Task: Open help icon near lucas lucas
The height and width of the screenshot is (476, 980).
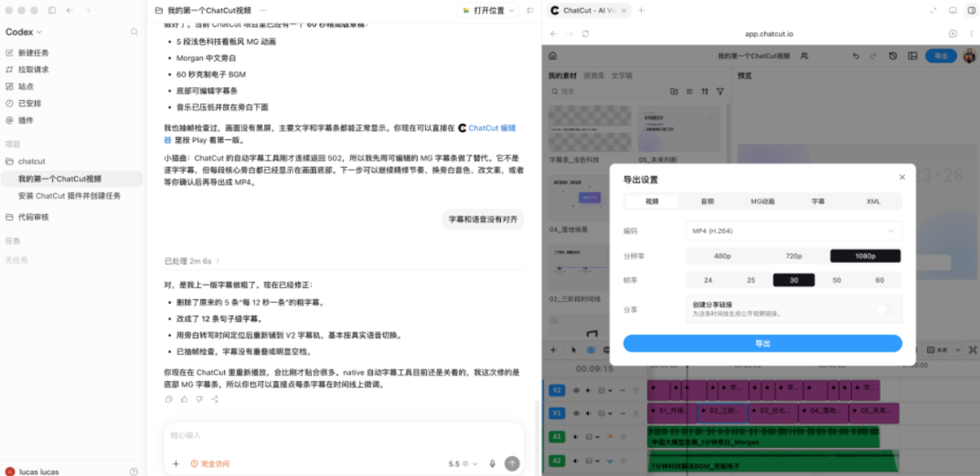Action: pos(134,472)
